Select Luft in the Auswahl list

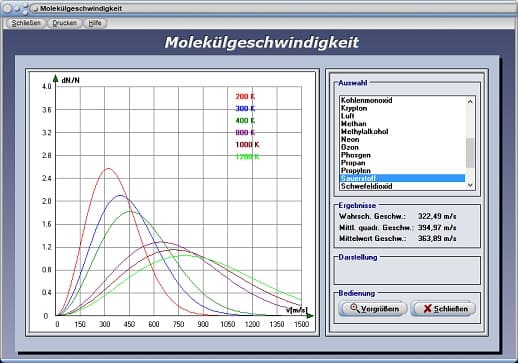[x=402, y=116]
